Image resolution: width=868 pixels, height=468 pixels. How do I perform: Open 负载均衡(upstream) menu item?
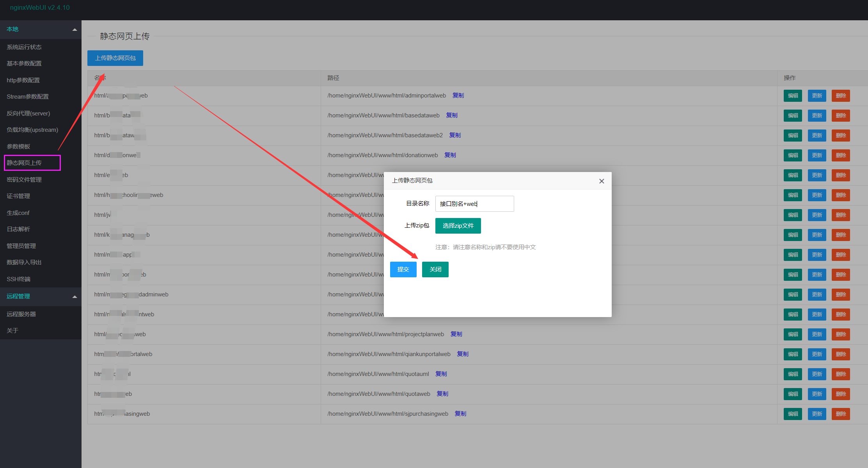32,130
